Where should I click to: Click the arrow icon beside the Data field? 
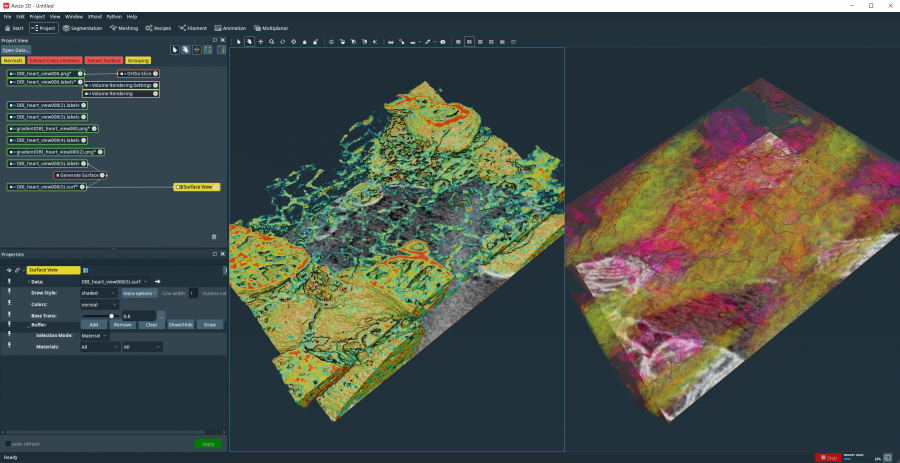tap(157, 282)
